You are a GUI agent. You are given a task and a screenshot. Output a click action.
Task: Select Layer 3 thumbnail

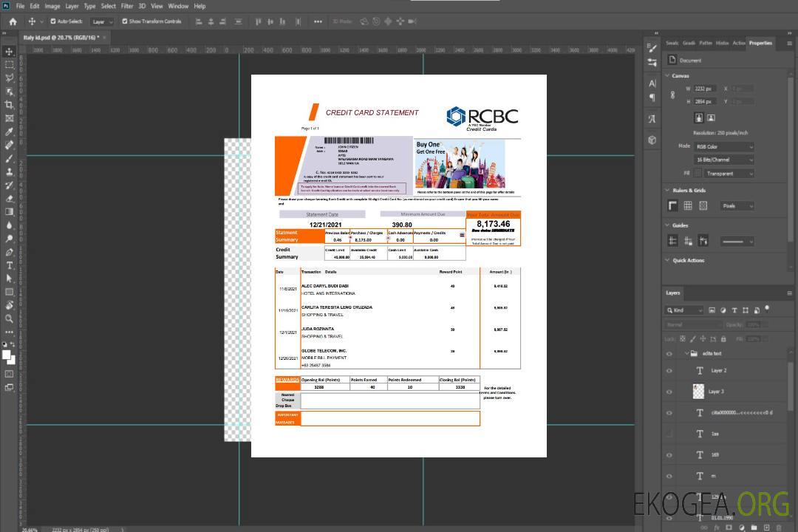click(699, 392)
